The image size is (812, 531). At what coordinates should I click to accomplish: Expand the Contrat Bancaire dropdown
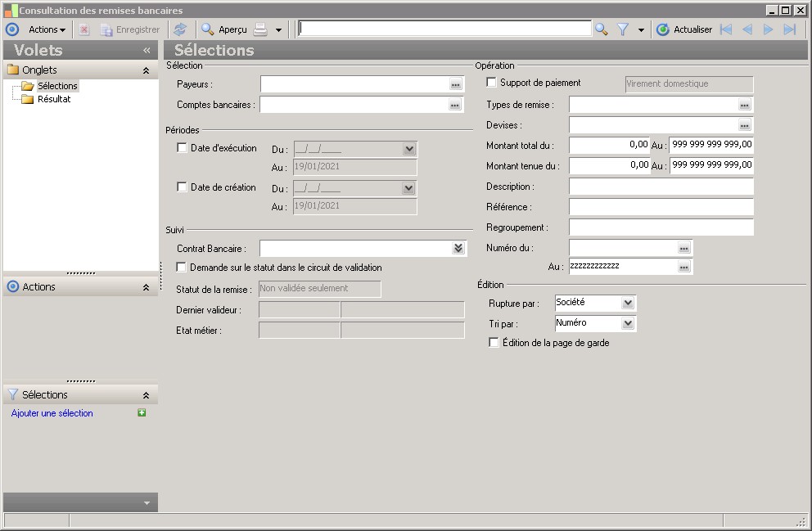tap(458, 248)
